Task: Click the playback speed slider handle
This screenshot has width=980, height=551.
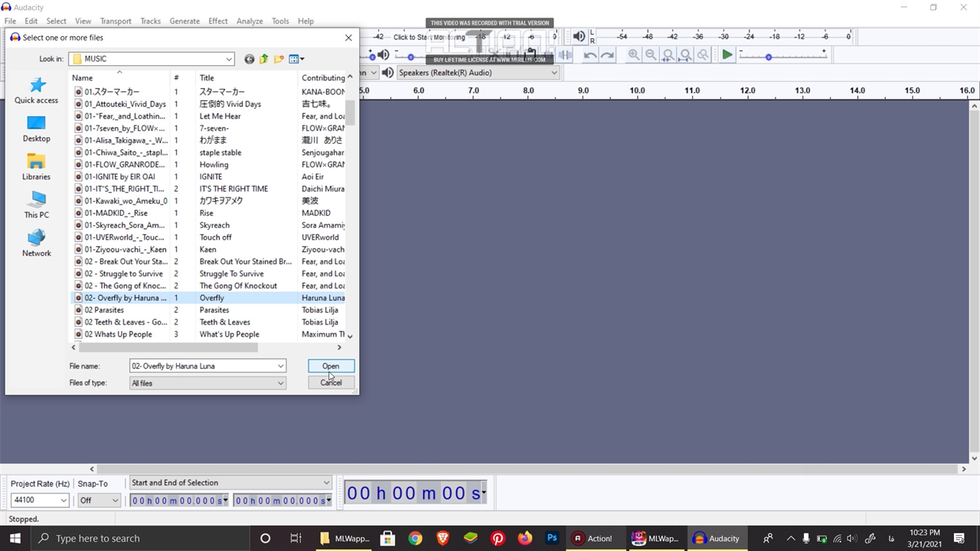Action: 769,57
